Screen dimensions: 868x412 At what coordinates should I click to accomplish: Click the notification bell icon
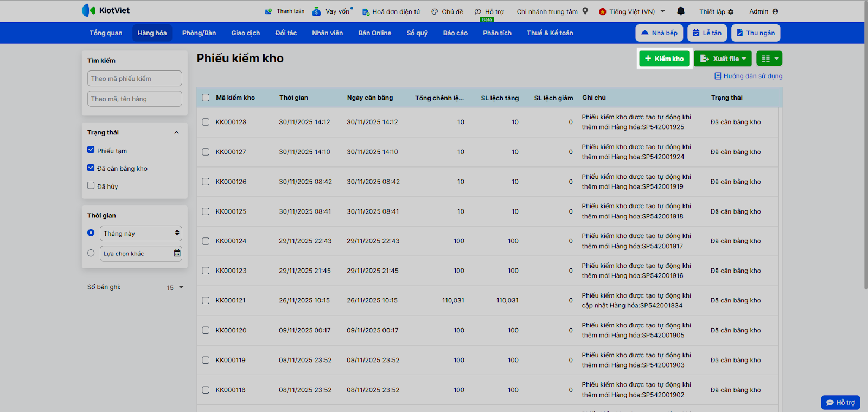pyautogui.click(x=681, y=11)
